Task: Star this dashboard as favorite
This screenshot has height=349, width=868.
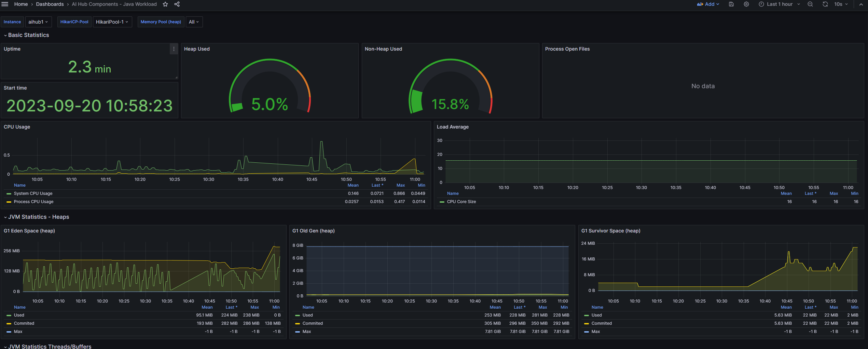Action: [165, 4]
